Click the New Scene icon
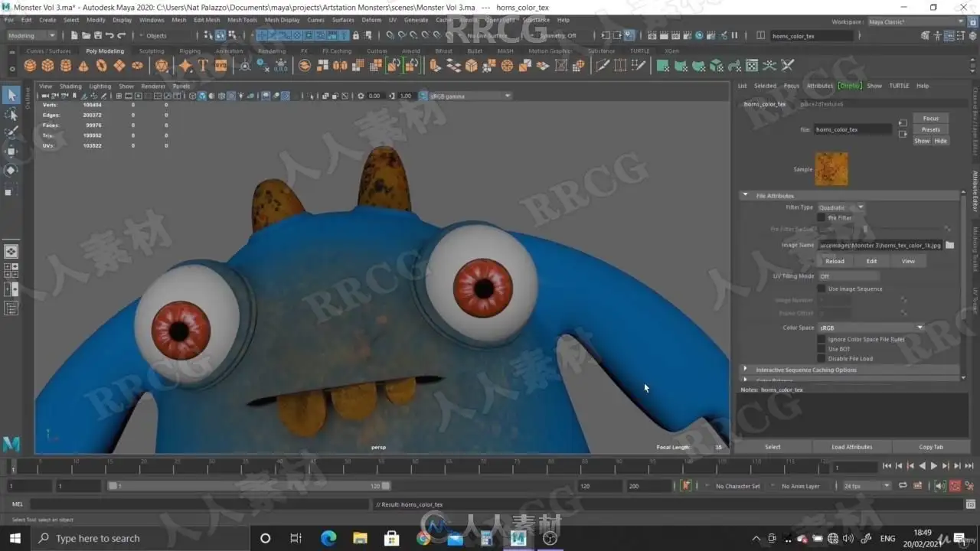Image resolution: width=980 pixels, height=551 pixels. click(74, 35)
